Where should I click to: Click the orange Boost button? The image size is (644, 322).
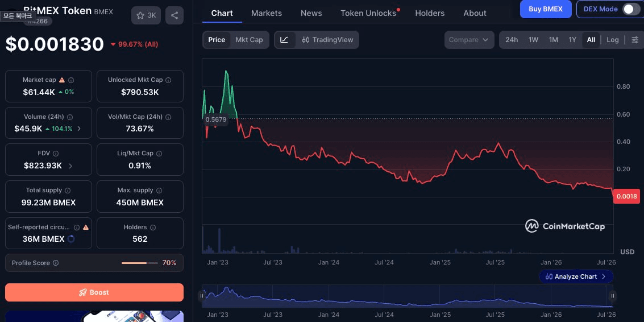(x=94, y=292)
